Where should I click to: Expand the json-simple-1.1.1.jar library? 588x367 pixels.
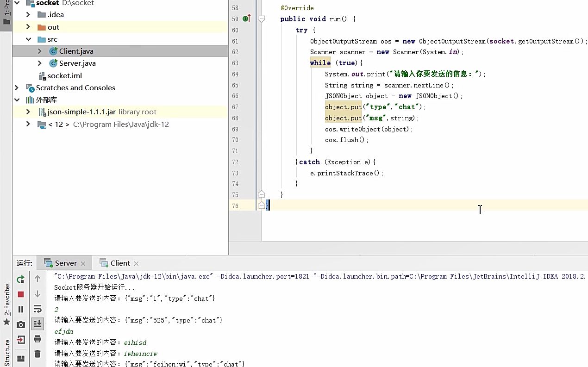28,112
